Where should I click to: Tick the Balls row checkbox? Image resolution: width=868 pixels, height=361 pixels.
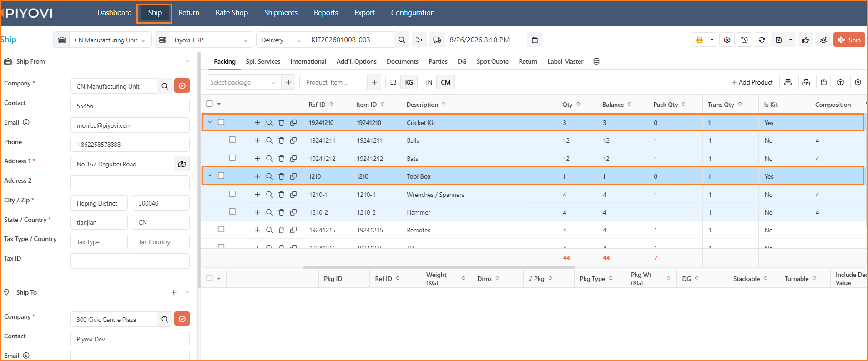click(x=232, y=140)
